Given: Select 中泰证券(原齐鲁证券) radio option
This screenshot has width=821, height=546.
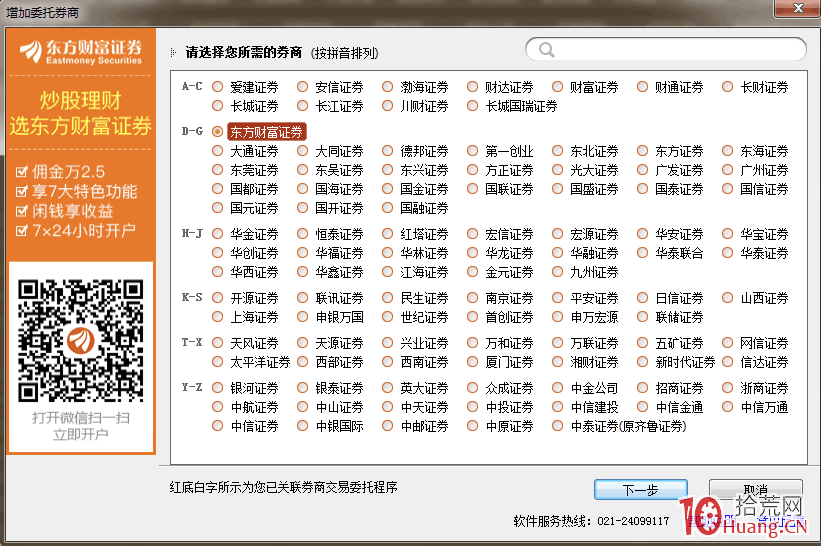Looking at the screenshot, I should pos(557,426).
